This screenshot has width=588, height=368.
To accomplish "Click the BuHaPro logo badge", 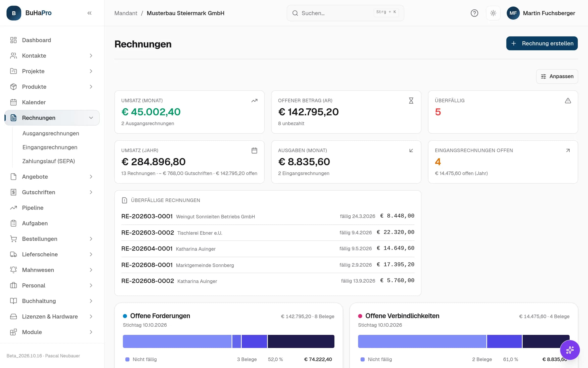I will 14,13.
